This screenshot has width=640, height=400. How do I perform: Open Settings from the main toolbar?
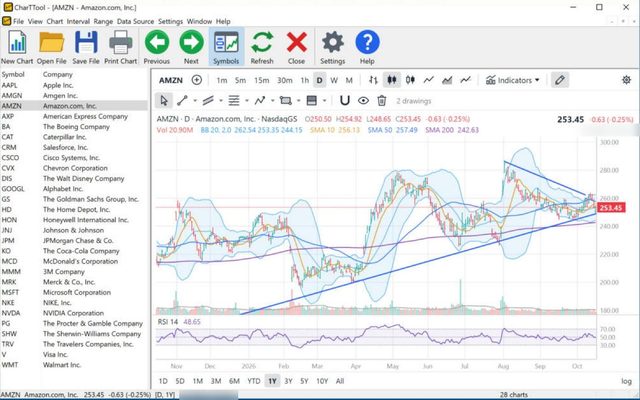click(x=333, y=47)
